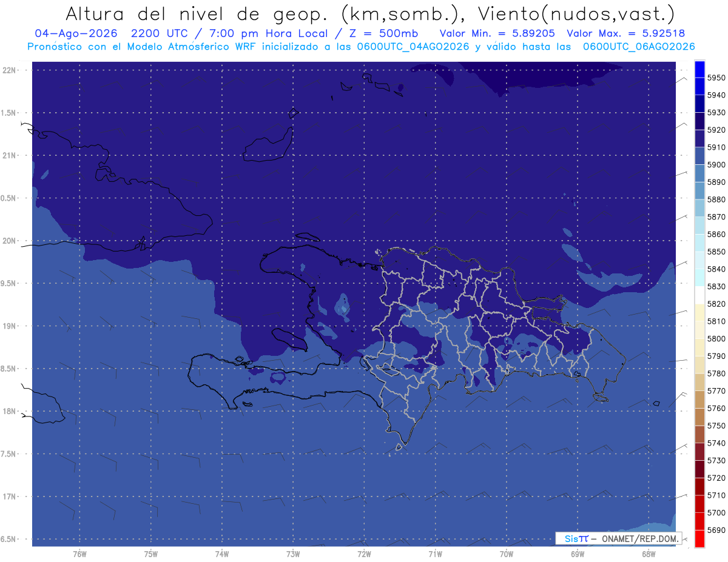Click the '75W' longitude axis label
The height and width of the screenshot is (562, 728).
[151, 554]
